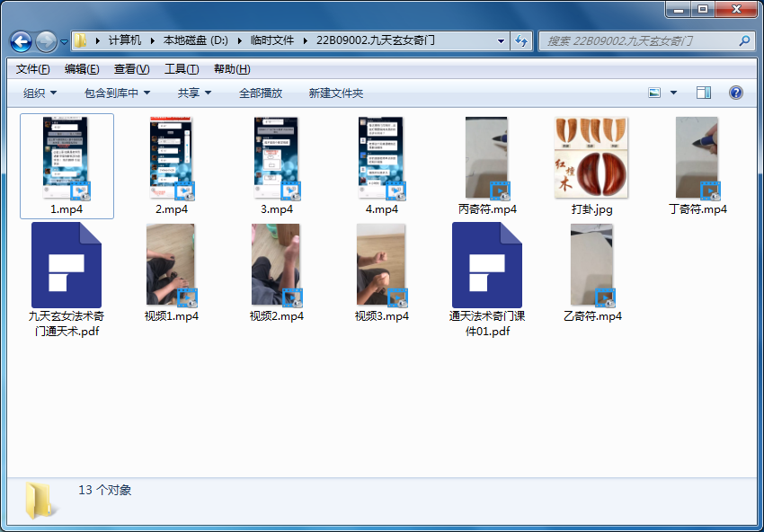This screenshot has width=764, height=532.
Task: Click the change view icon in toolbar
Action: point(654,93)
